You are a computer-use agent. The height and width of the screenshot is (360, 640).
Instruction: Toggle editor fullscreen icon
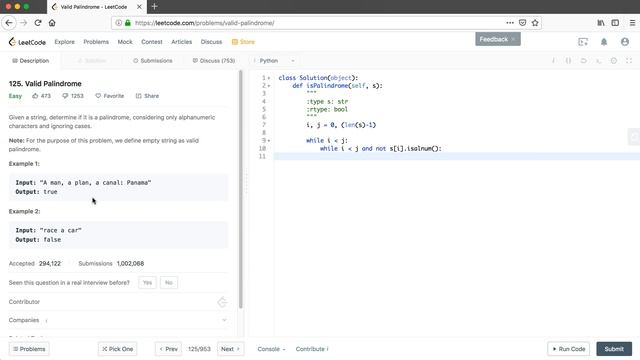click(629, 60)
